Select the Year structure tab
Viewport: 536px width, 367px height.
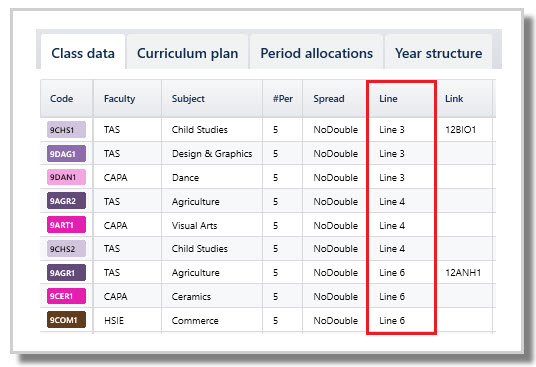tap(438, 53)
